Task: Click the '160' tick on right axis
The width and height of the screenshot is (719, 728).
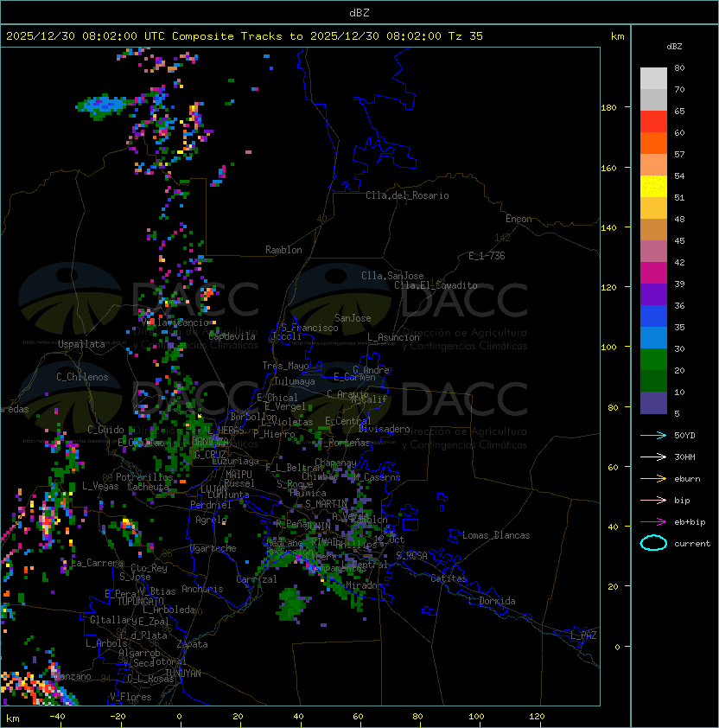Action: pyautogui.click(x=608, y=168)
